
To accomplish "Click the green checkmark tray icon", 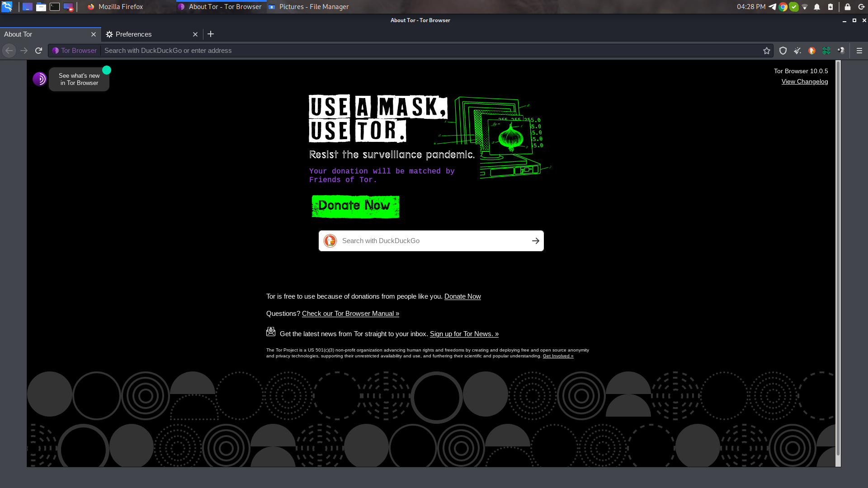I will [794, 7].
